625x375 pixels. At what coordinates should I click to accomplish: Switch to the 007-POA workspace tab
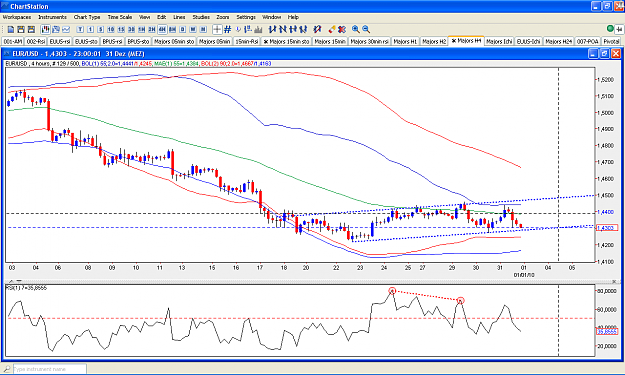[588, 41]
